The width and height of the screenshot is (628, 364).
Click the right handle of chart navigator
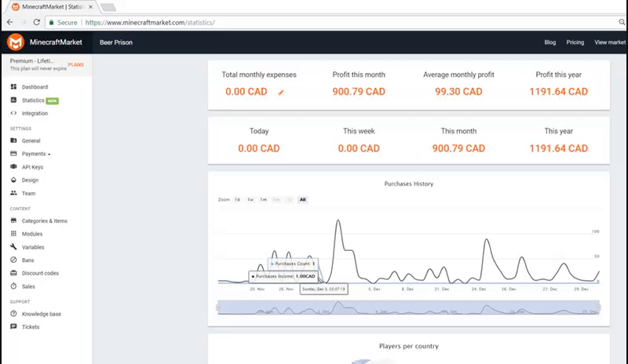(x=599, y=308)
